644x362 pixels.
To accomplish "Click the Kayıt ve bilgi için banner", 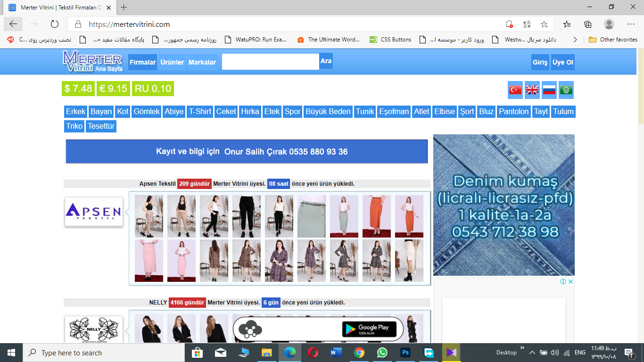I will pos(247,151).
